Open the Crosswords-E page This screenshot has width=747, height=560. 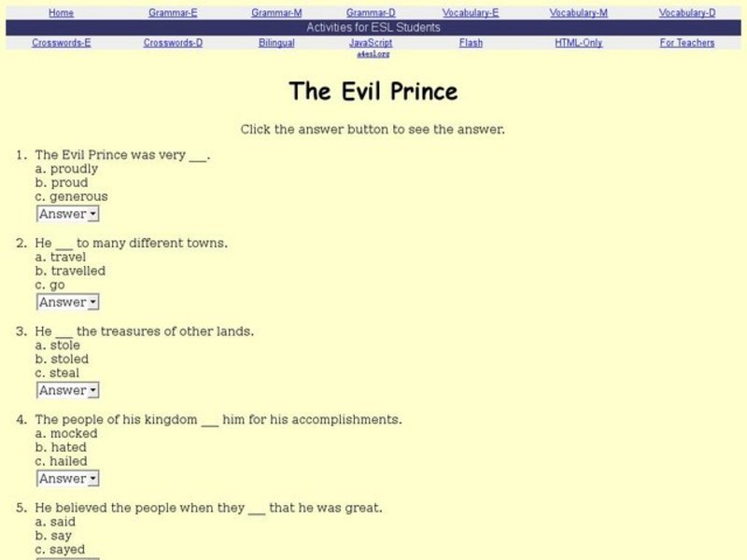point(60,42)
